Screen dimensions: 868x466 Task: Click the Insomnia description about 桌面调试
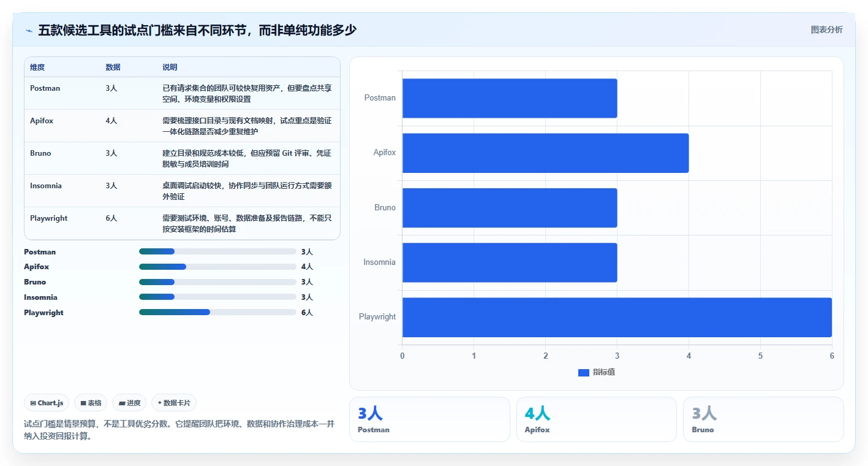(247, 191)
